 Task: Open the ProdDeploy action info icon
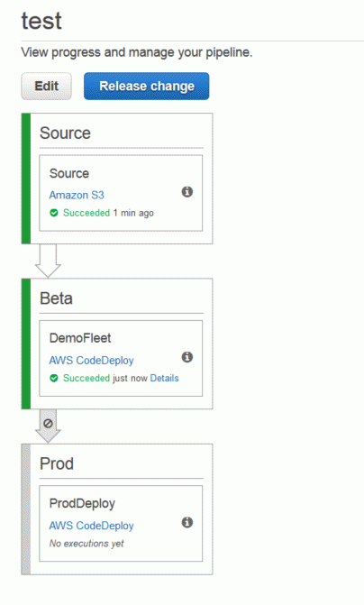[187, 522]
